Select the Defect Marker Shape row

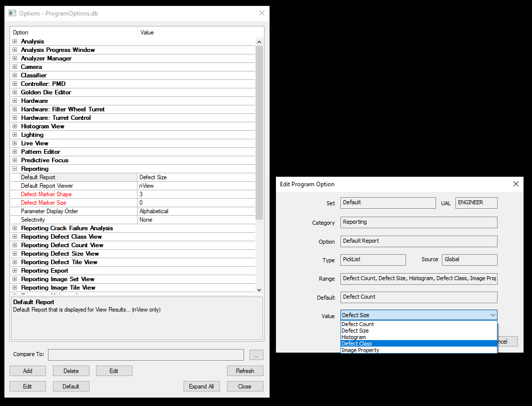pyautogui.click(x=46, y=194)
